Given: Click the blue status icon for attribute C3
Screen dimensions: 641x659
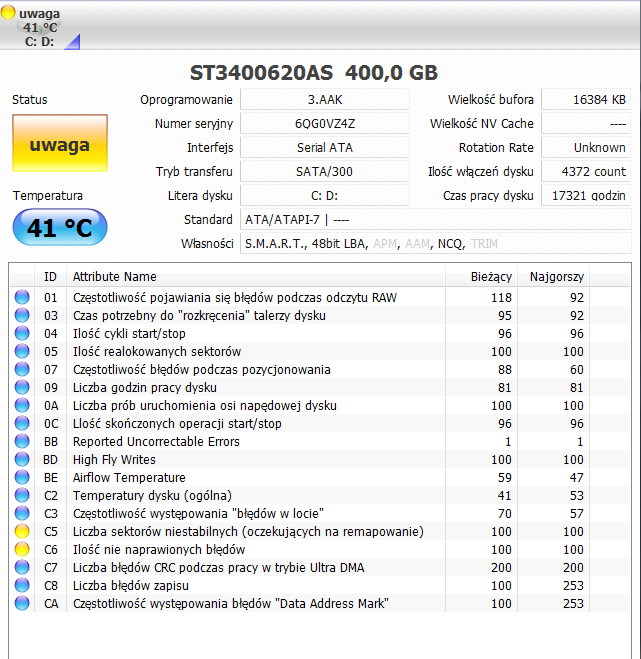Looking at the screenshot, I should coord(22,513).
